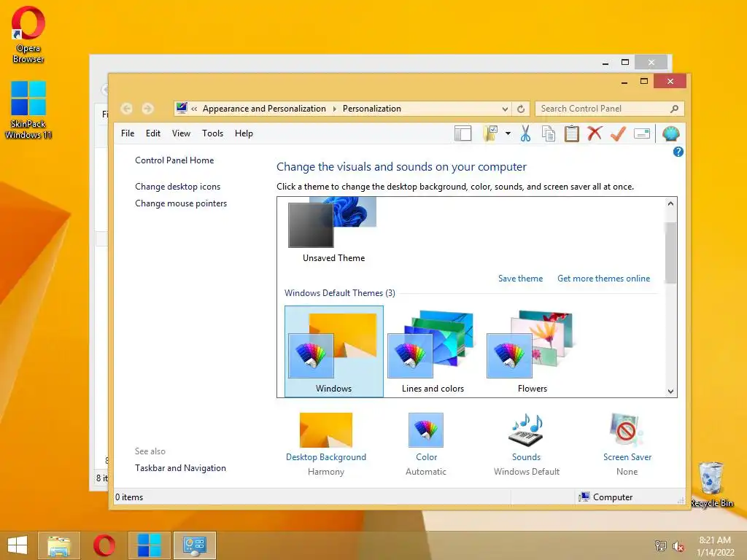Click the Cut scissors icon

click(525, 134)
